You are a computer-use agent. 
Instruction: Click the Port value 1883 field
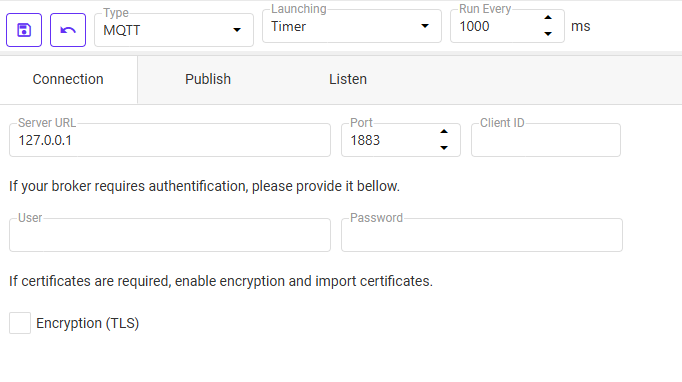[x=389, y=140]
